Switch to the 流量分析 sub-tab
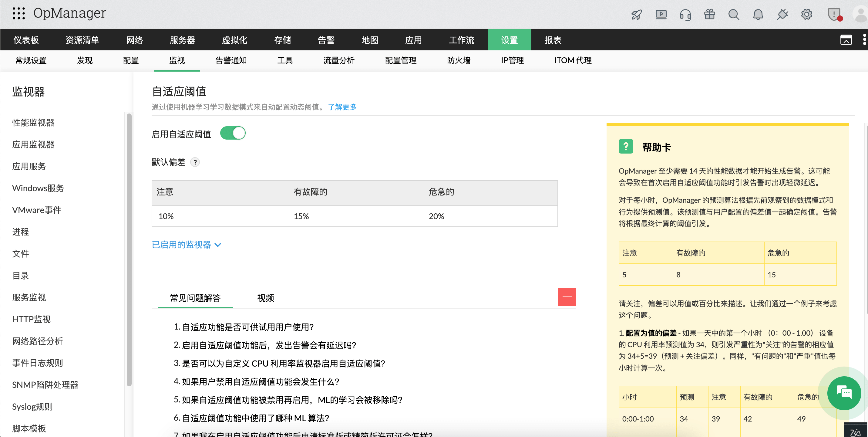This screenshot has width=868, height=437. [x=339, y=60]
